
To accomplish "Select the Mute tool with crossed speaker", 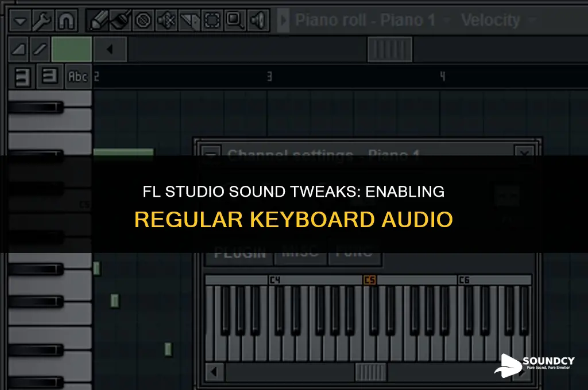I will click(x=166, y=20).
